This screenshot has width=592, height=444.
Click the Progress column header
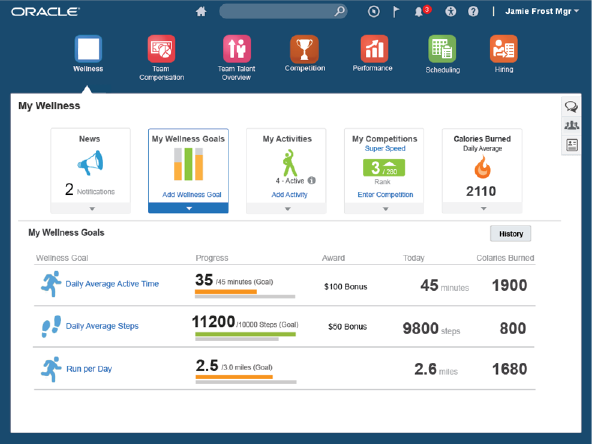tap(212, 258)
